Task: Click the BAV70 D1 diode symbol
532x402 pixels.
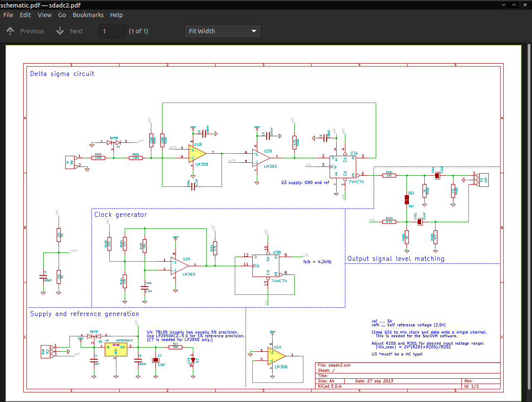Action: 94,336
